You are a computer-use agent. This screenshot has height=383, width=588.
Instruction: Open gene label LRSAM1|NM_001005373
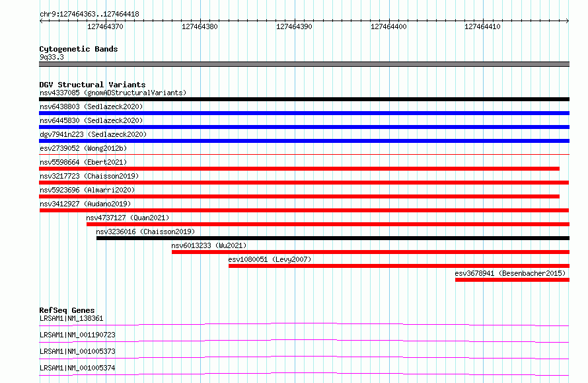[x=77, y=351]
